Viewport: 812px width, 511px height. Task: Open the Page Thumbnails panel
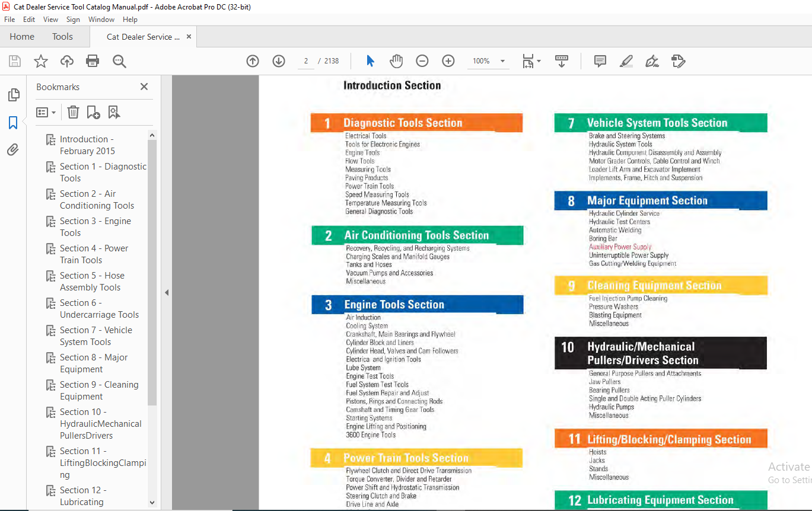click(x=13, y=95)
